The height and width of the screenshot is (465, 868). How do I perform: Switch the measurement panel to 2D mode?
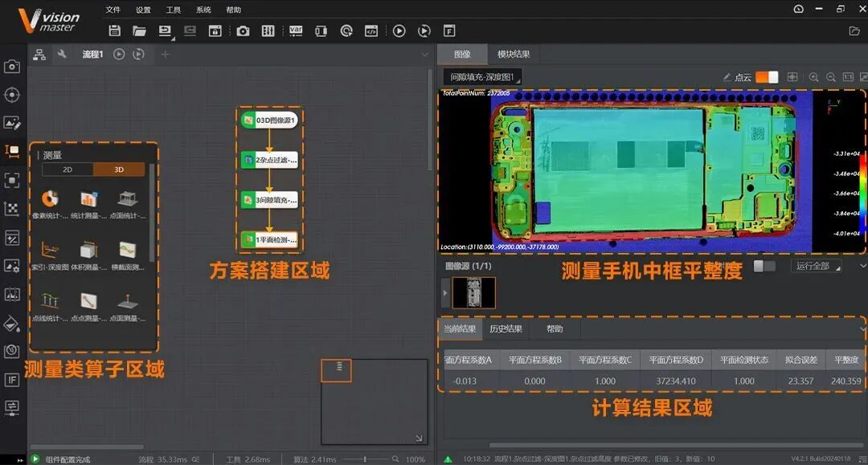66,169
